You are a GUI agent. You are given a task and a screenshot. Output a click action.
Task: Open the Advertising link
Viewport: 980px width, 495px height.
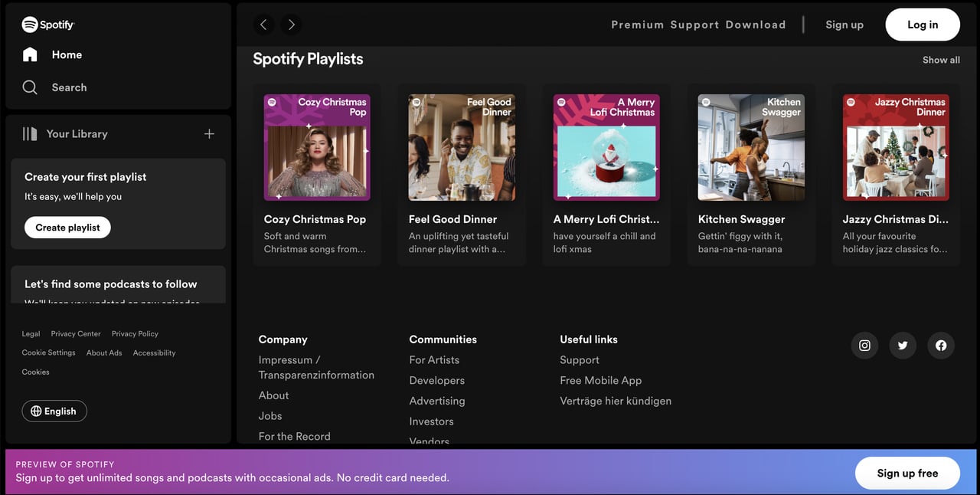pyautogui.click(x=436, y=401)
